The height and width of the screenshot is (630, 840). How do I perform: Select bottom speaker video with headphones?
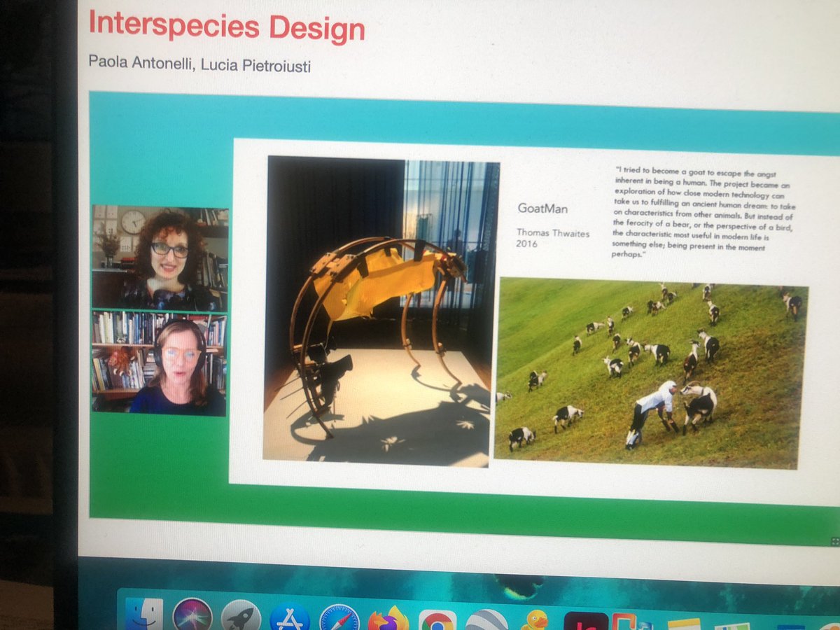pyautogui.click(x=159, y=363)
